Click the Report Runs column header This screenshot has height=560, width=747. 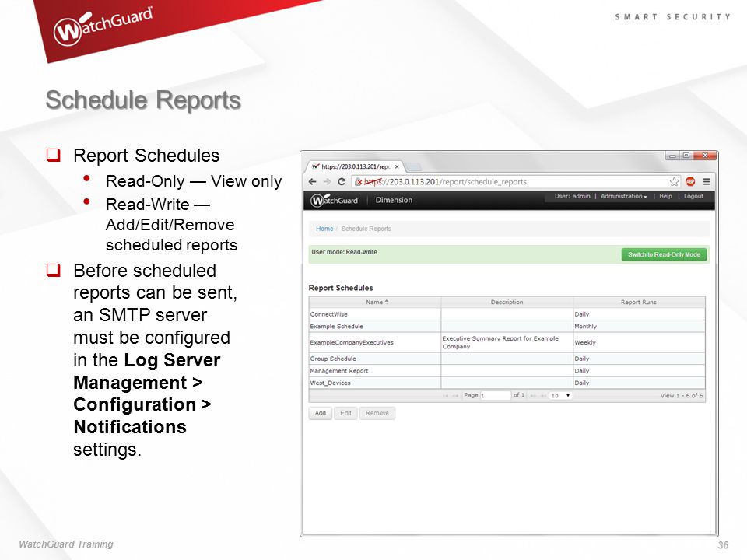pyautogui.click(x=639, y=302)
